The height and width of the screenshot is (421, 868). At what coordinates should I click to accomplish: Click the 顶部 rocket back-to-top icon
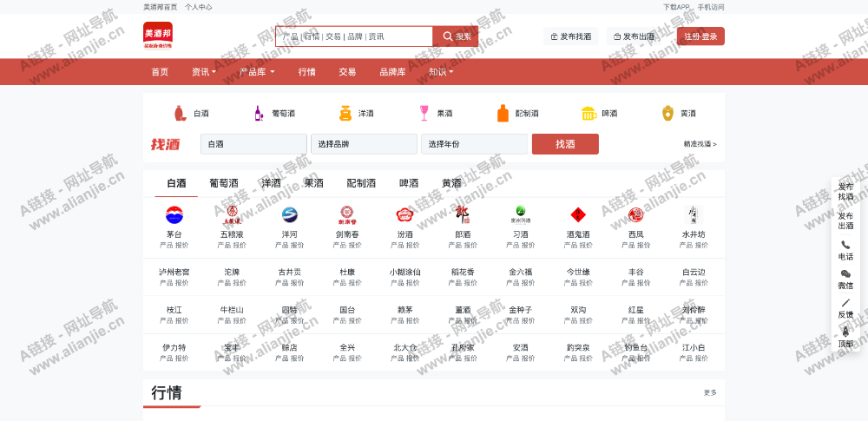(845, 332)
